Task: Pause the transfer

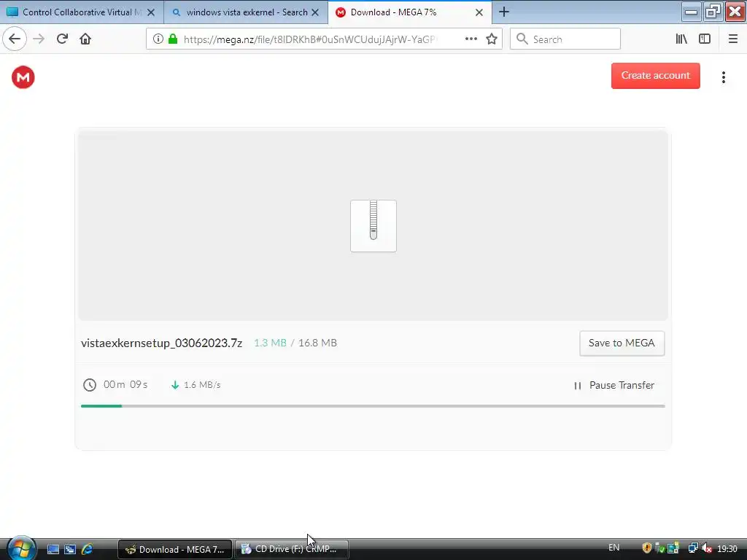Action: [x=614, y=385]
